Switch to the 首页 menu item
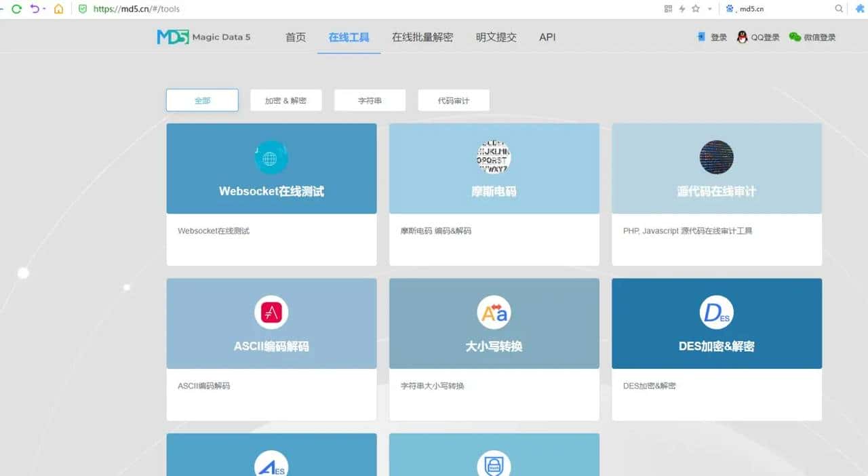The image size is (868, 476). pos(295,37)
